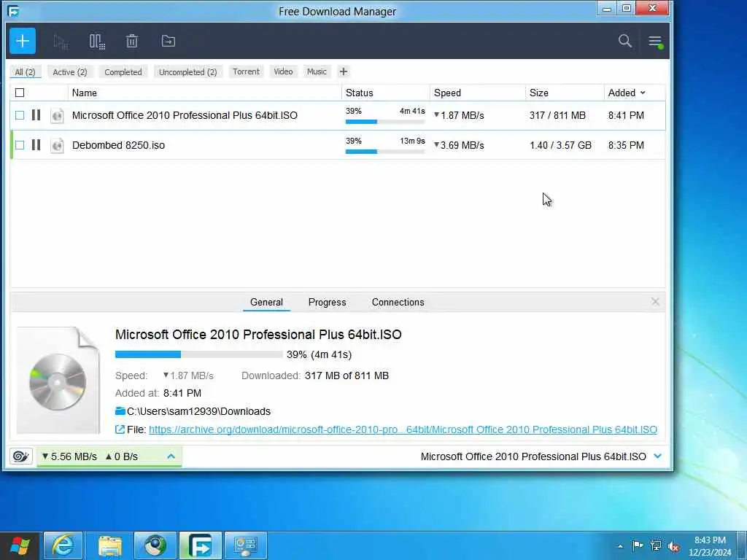Viewport: 747px width, 560px height.
Task: Switch to the Progress details tab
Action: [x=328, y=302]
